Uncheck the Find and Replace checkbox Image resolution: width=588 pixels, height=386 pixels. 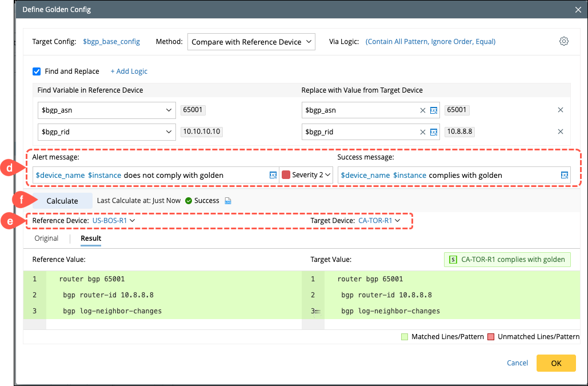point(37,71)
